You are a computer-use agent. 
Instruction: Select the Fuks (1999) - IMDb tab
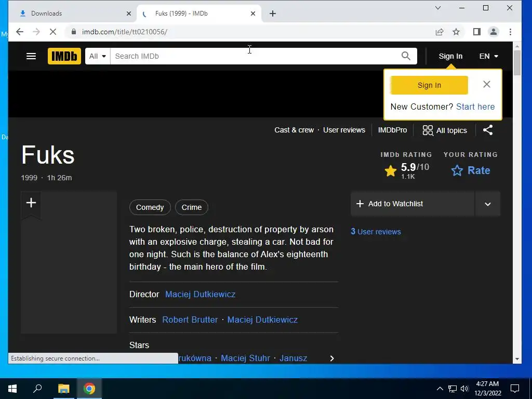[198, 14]
